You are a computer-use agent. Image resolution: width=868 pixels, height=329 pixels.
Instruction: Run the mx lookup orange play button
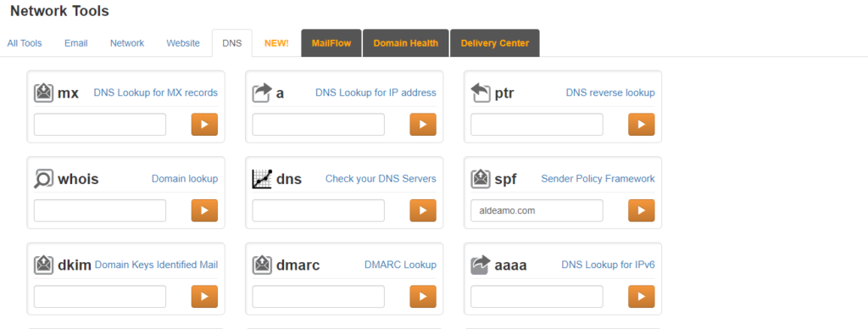click(204, 125)
